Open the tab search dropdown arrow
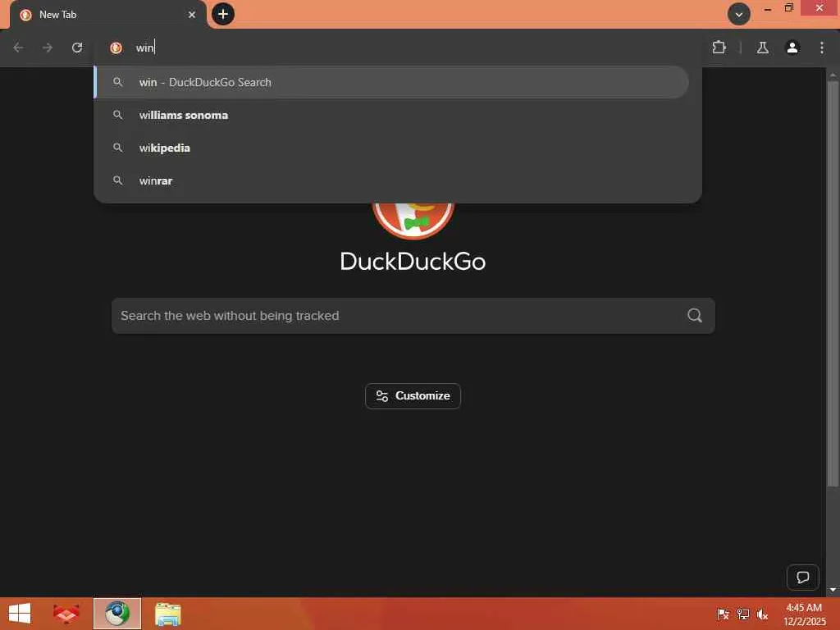Screen dimensions: 840x630 tap(739, 14)
